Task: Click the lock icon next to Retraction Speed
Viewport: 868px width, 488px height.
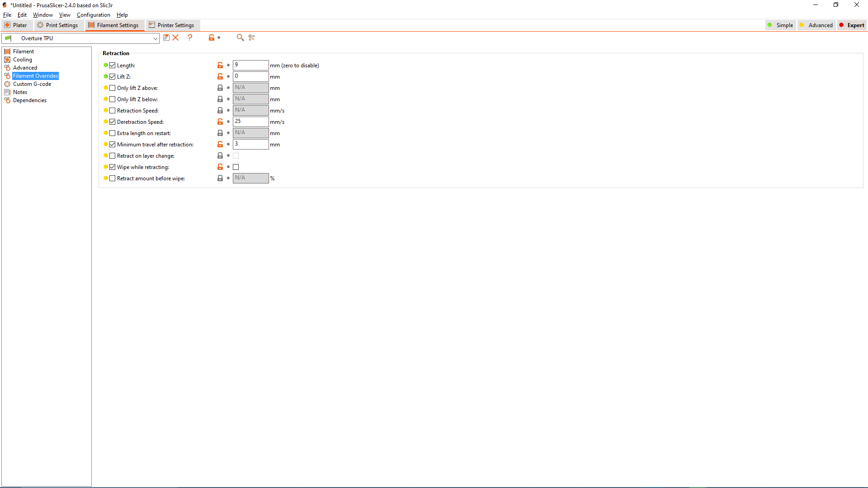Action: 220,111
